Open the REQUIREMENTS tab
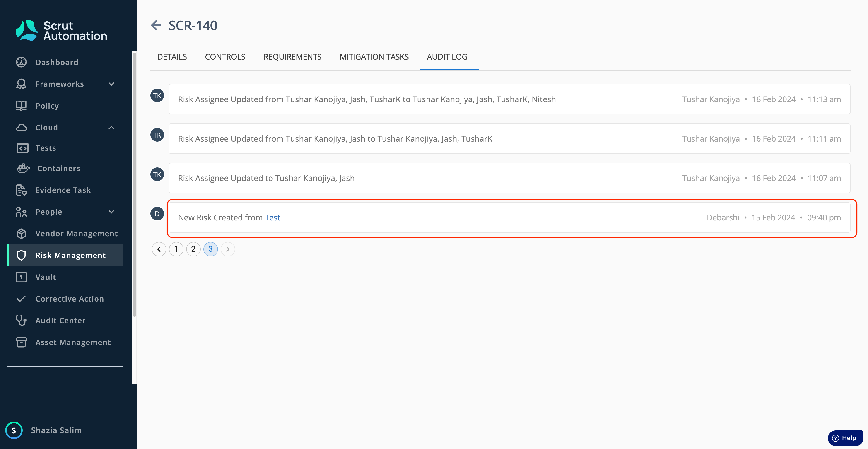Screen dimensions: 868x449 pyautogui.click(x=292, y=57)
